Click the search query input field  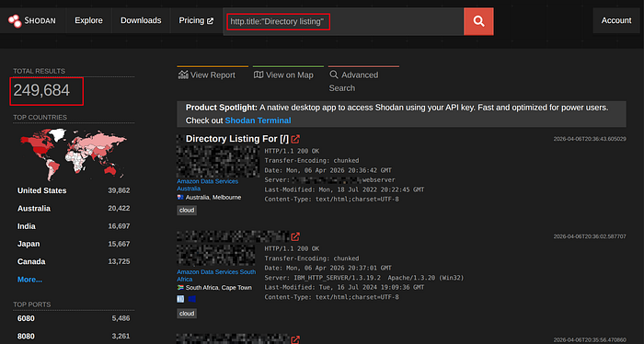(344, 21)
